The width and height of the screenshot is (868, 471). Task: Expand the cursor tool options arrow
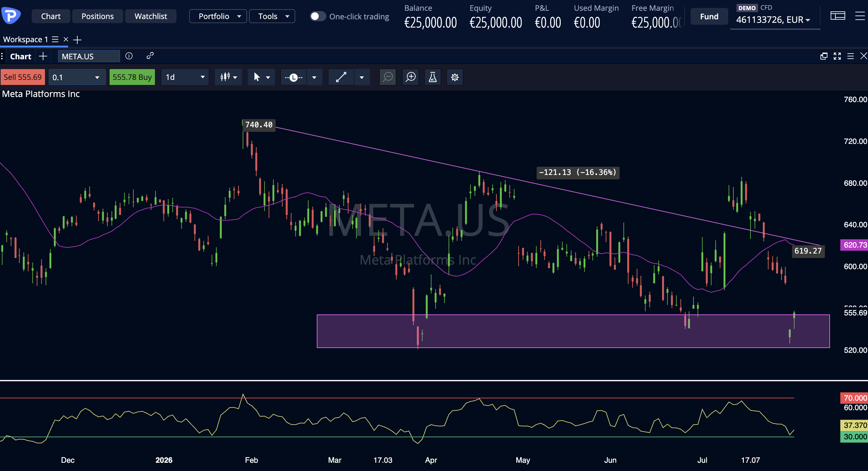point(268,78)
